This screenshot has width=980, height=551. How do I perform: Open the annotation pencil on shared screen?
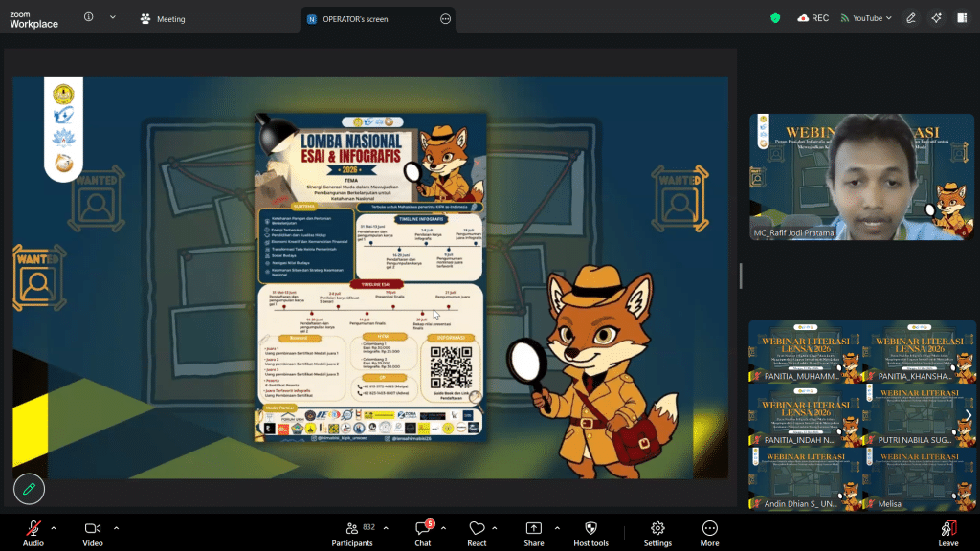pos(30,489)
